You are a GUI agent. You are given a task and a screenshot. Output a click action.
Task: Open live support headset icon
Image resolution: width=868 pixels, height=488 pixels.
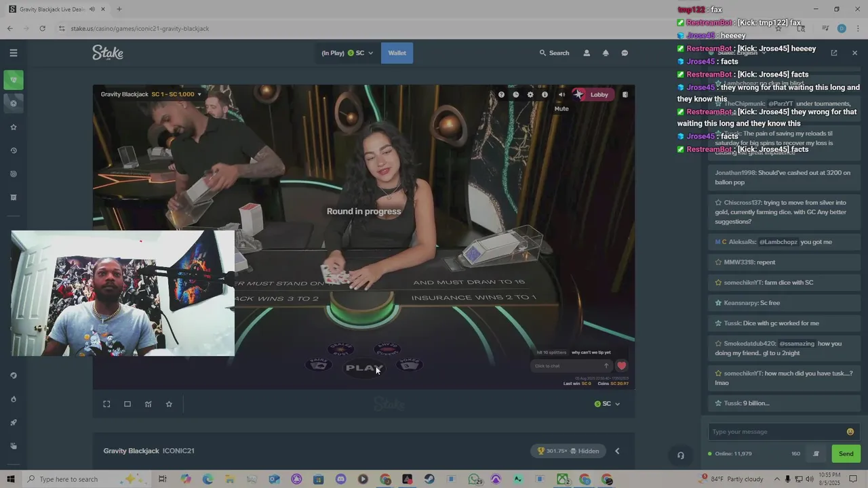[x=681, y=455]
